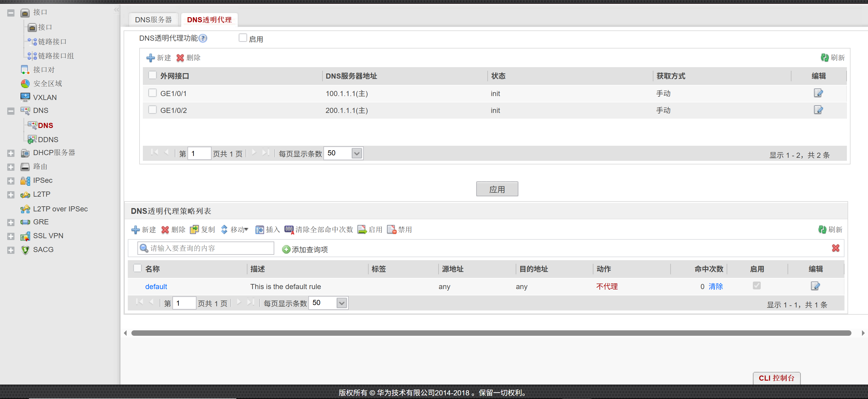The width and height of the screenshot is (868, 399).
Task: Click the horizontal scrollbar at bottom
Action: tap(491, 333)
